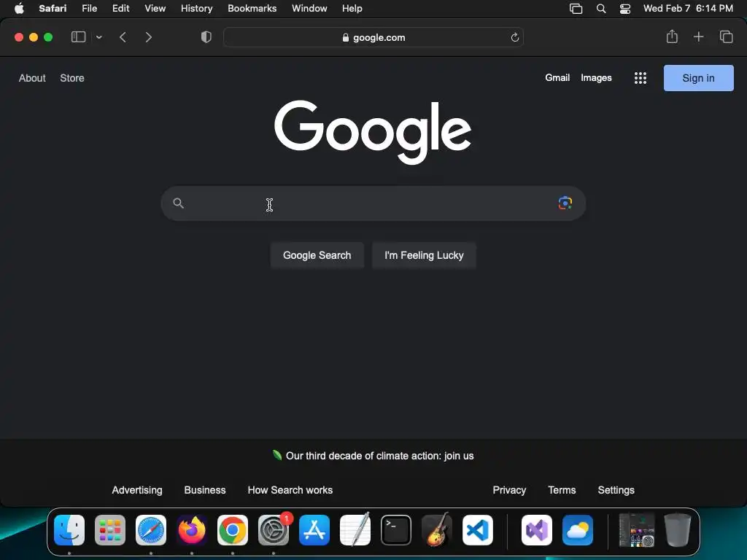Click the google.com address bar
Image resolution: width=747 pixels, height=560 pixels.
(373, 37)
